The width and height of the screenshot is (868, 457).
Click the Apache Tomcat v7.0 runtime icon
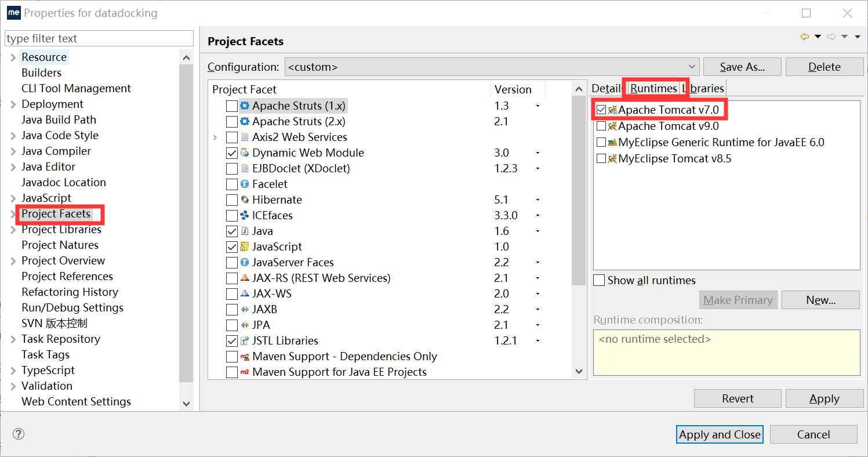(x=612, y=110)
